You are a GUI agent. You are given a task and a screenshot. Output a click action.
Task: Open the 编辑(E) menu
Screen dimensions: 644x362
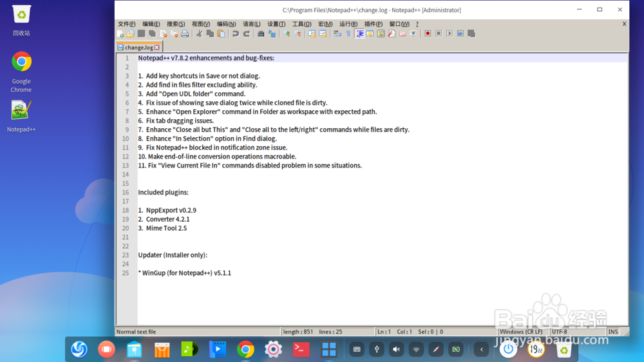[x=151, y=24]
